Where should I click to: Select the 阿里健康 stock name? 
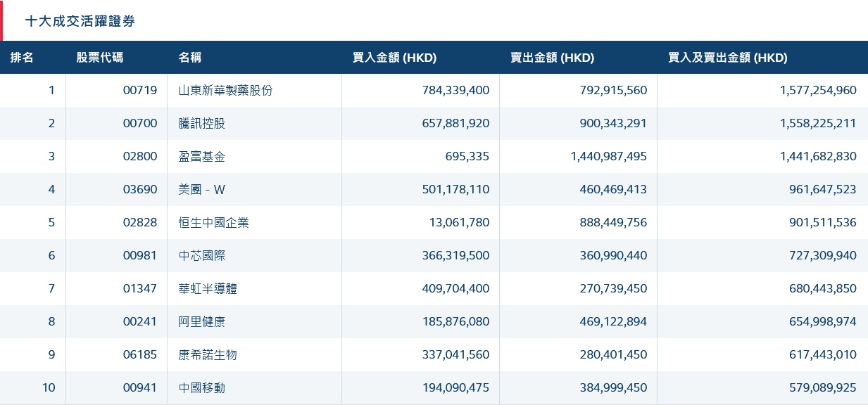pos(202,321)
